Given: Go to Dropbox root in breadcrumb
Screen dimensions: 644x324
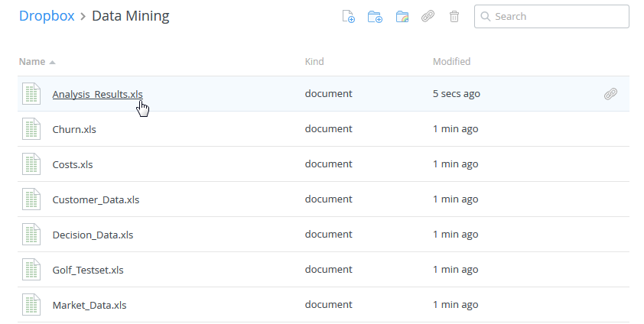Looking at the screenshot, I should pos(47,16).
